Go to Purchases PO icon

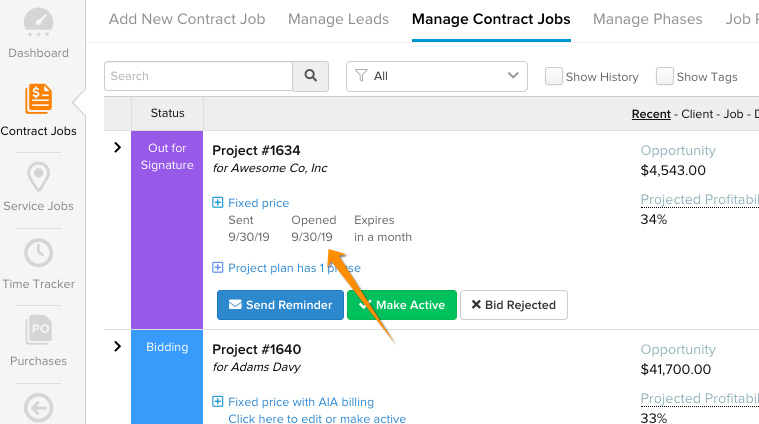(38, 329)
